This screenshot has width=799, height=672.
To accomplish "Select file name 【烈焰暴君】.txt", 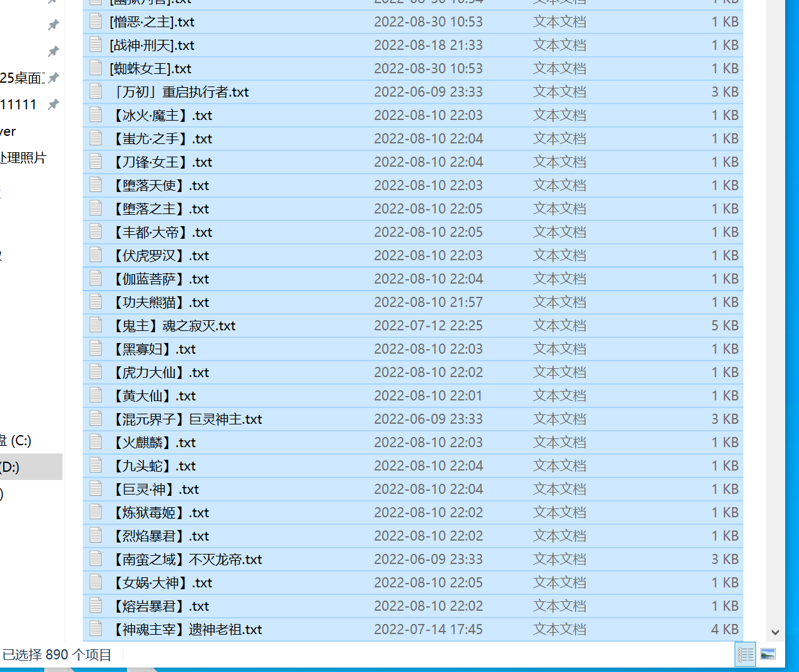I will [x=159, y=536].
